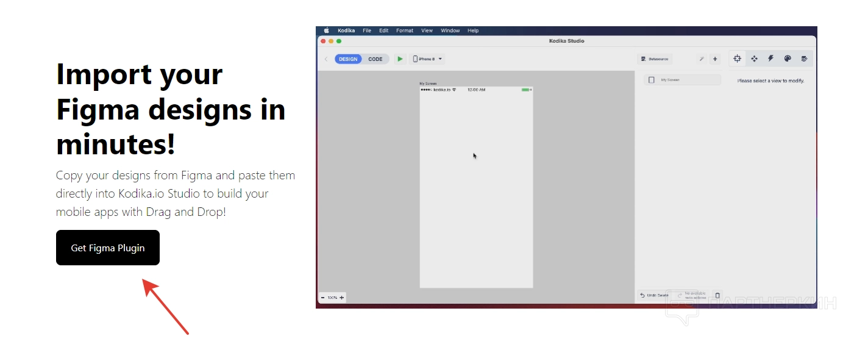The width and height of the screenshot is (868, 358).
Task: Select My Screen in the views list
Action: click(682, 80)
